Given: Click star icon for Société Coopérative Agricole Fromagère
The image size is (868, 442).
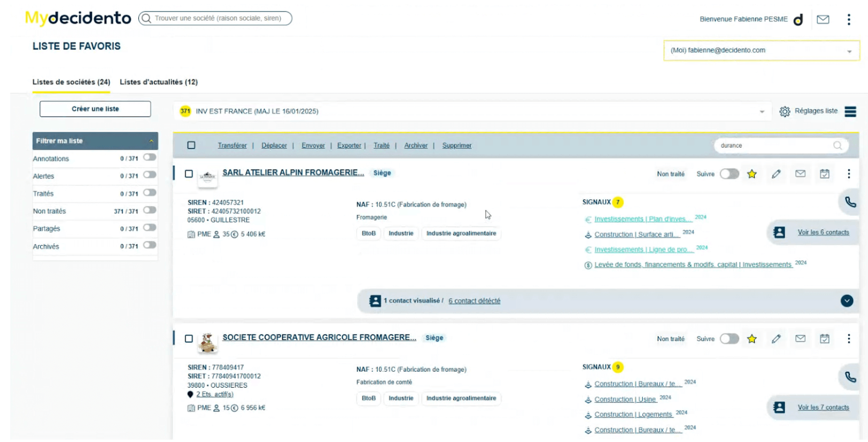Looking at the screenshot, I should [x=752, y=339].
